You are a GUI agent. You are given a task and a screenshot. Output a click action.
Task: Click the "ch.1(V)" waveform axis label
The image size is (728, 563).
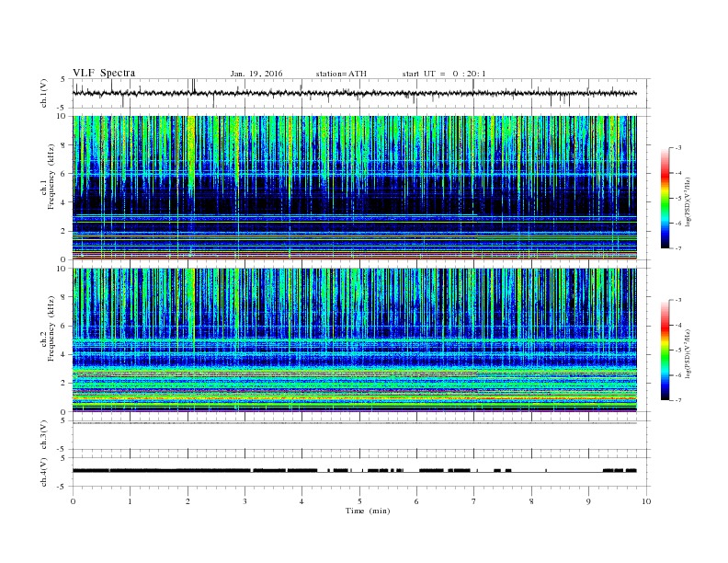click(44, 93)
